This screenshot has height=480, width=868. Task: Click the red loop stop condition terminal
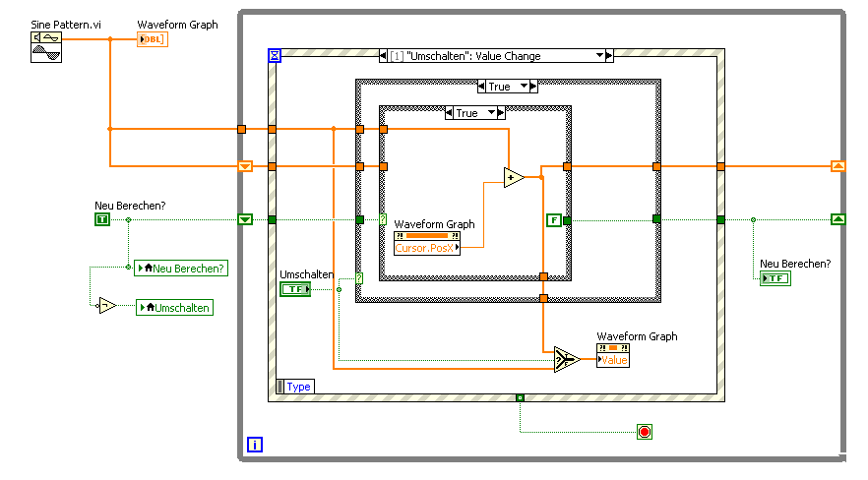coord(645,432)
